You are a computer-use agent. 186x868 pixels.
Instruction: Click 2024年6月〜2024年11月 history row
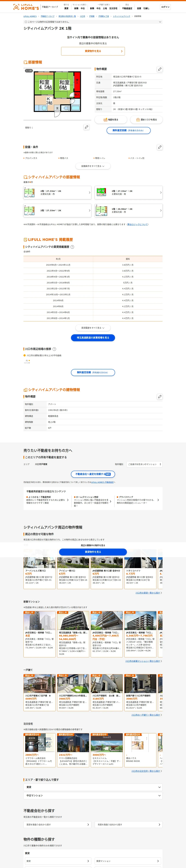coord(93,265)
